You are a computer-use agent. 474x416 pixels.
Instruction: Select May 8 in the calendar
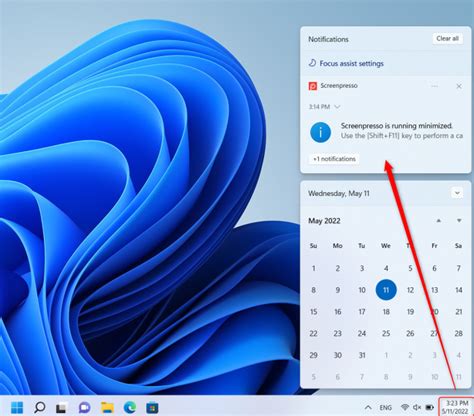pyautogui.click(x=313, y=290)
